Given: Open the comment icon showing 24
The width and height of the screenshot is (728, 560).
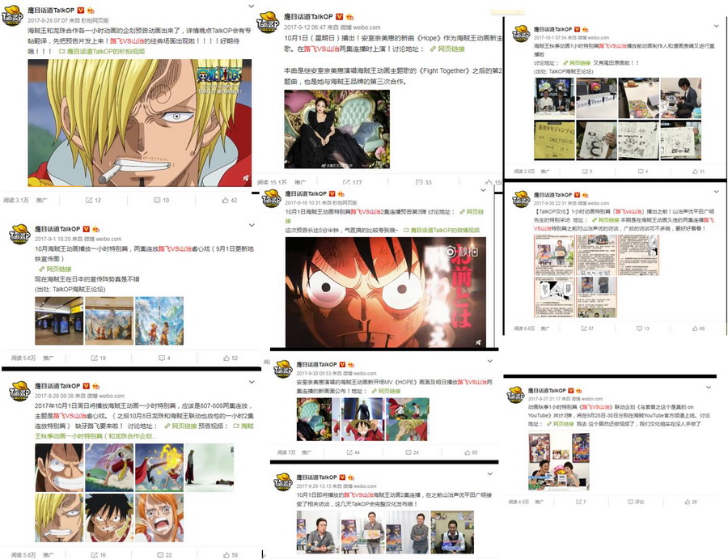Looking at the screenshot, I should [413, 452].
